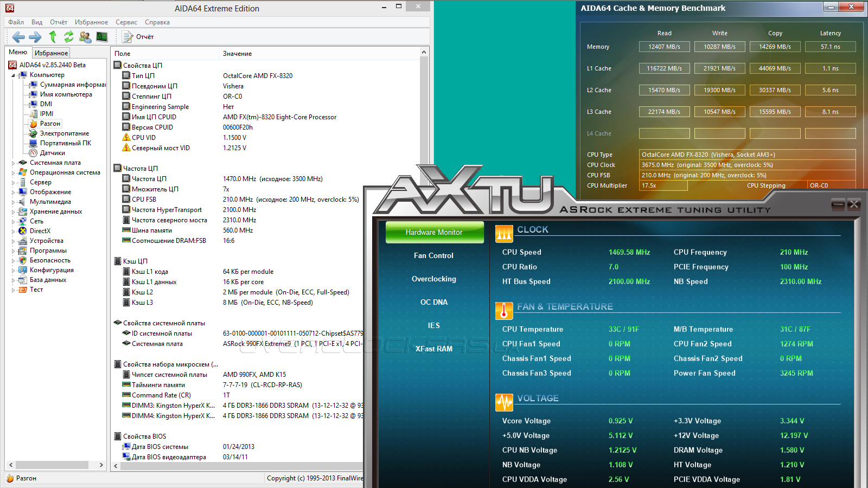Click L1 Cache Read value 116722 MB/s
Image resolution: width=868 pixels, height=488 pixels.
pos(665,68)
